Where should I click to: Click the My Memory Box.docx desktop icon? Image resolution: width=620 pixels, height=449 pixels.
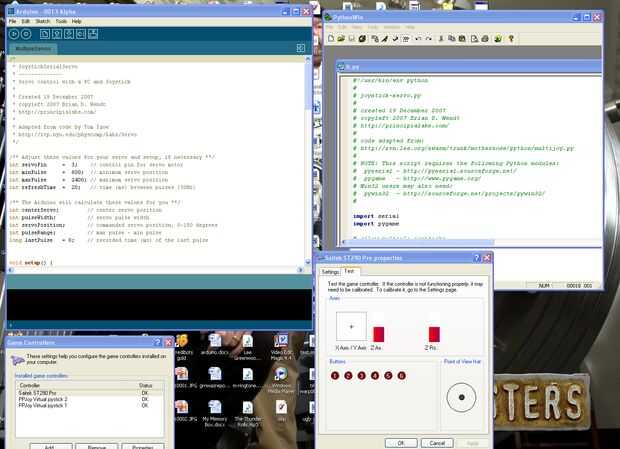(x=215, y=413)
